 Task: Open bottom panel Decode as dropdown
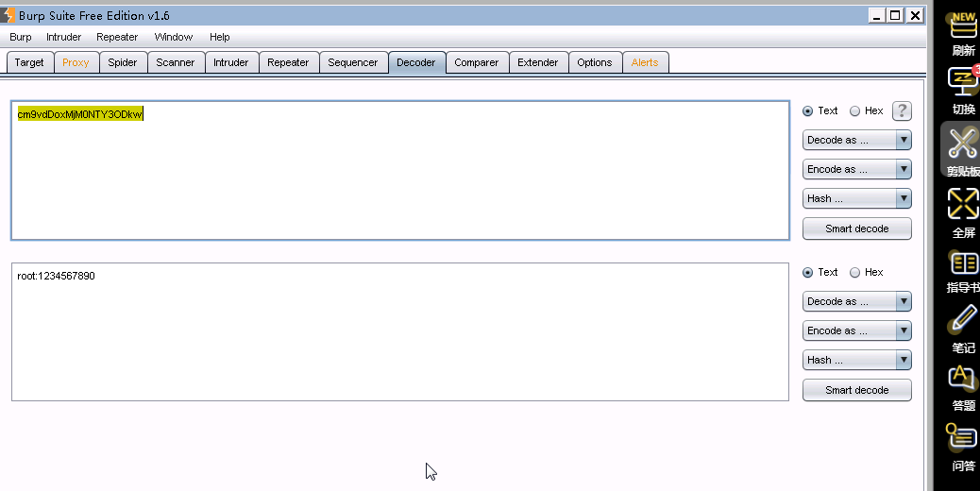[x=857, y=301]
